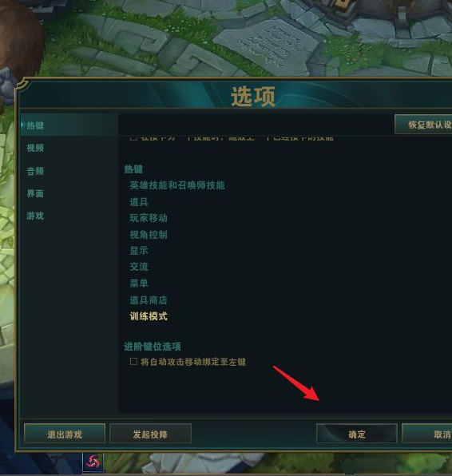452x476 pixels.
Task: Expand 英雄技能和召唤师技能 section
Action: point(177,185)
